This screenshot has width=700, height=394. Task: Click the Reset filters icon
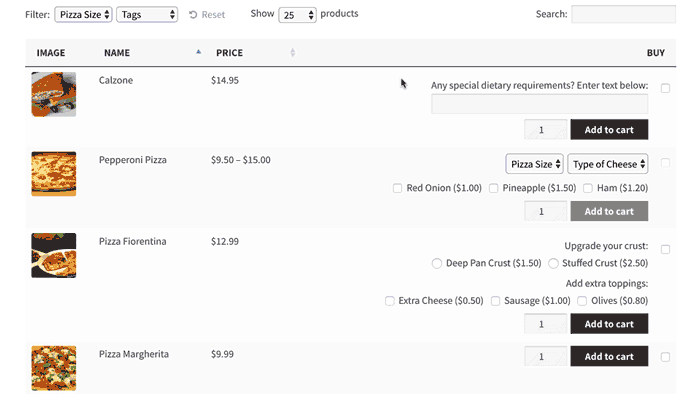193,15
